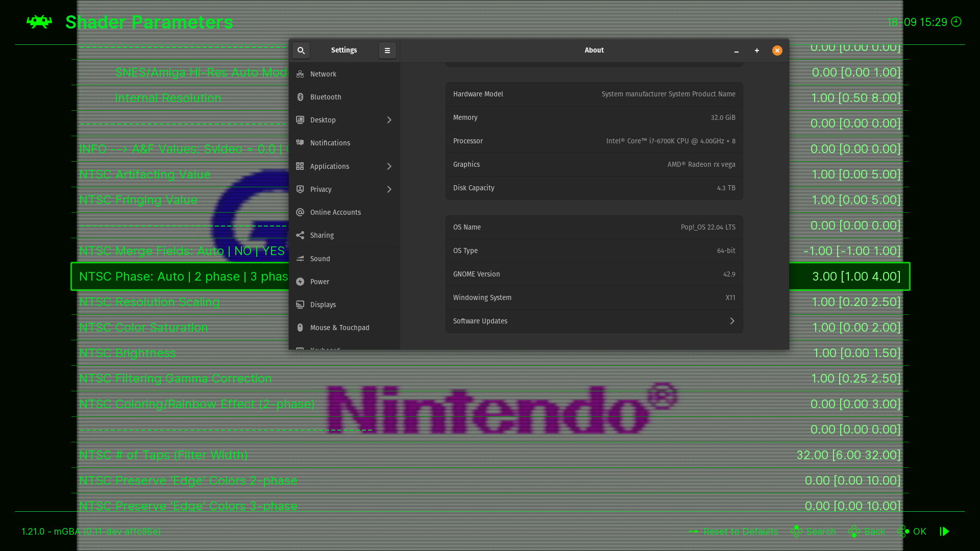Click the search icon in Settings header
980x551 pixels.
301,51
